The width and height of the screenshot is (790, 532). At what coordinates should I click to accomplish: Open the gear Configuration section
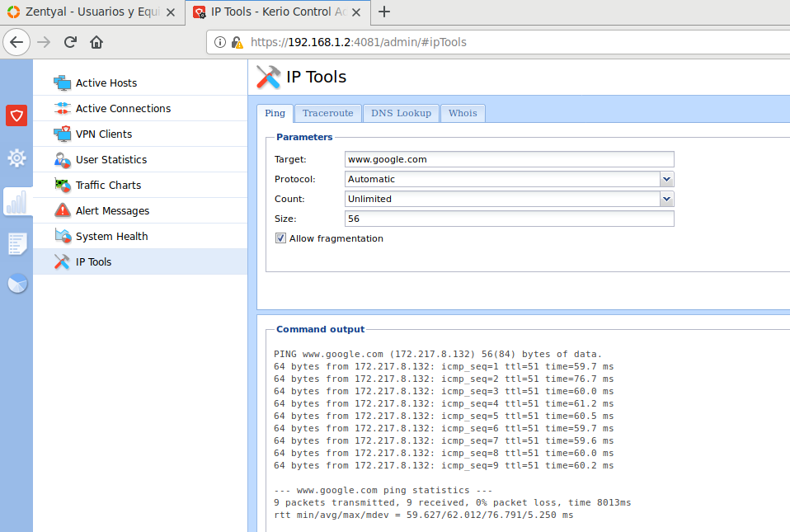[x=16, y=158]
